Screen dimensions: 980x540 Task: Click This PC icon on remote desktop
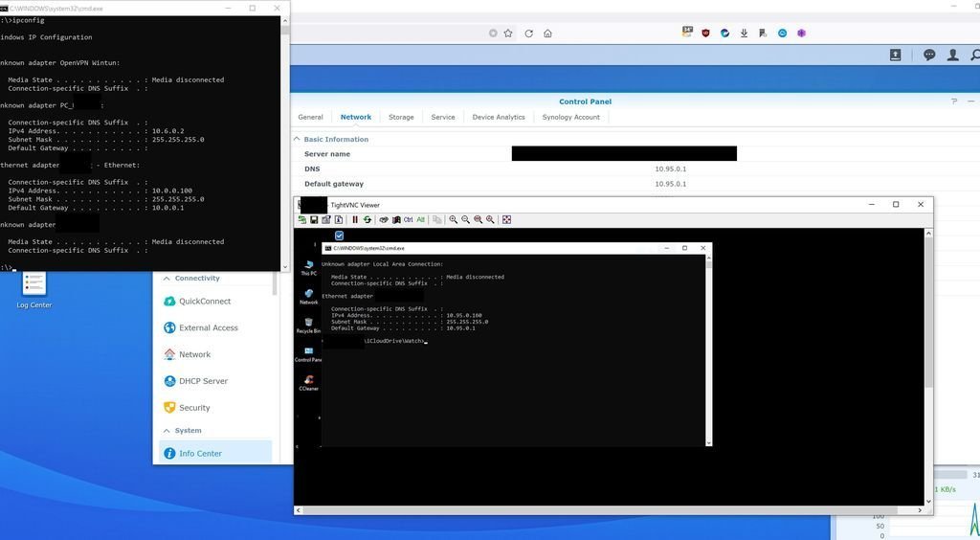click(309, 267)
